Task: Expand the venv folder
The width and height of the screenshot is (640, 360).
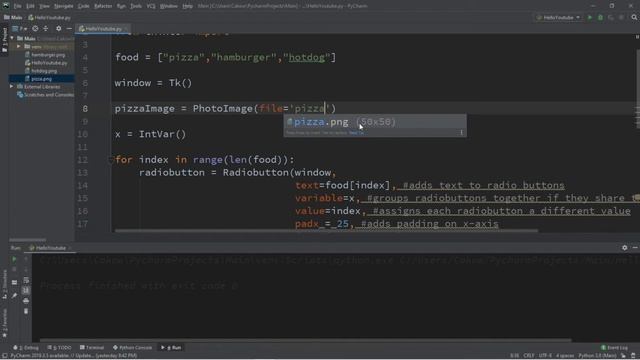Action: [18, 47]
